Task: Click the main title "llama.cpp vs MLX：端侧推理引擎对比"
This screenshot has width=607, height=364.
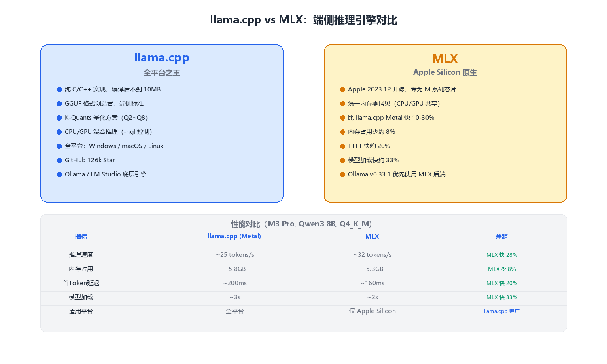Action: click(x=303, y=20)
